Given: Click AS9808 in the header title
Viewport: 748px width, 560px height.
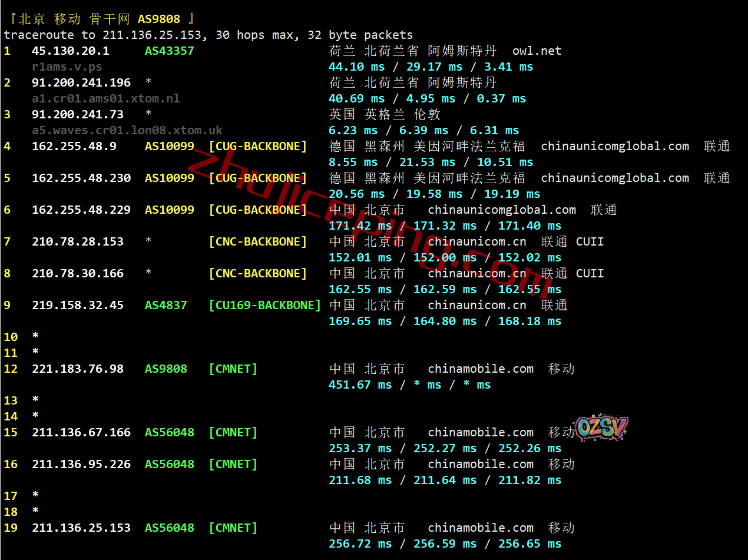Looking at the screenshot, I should point(159,19).
